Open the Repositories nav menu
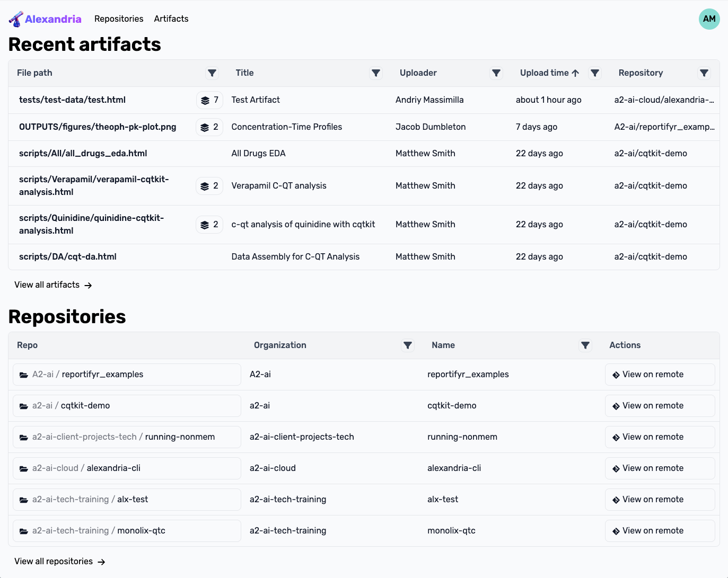This screenshot has height=578, width=728. click(119, 19)
